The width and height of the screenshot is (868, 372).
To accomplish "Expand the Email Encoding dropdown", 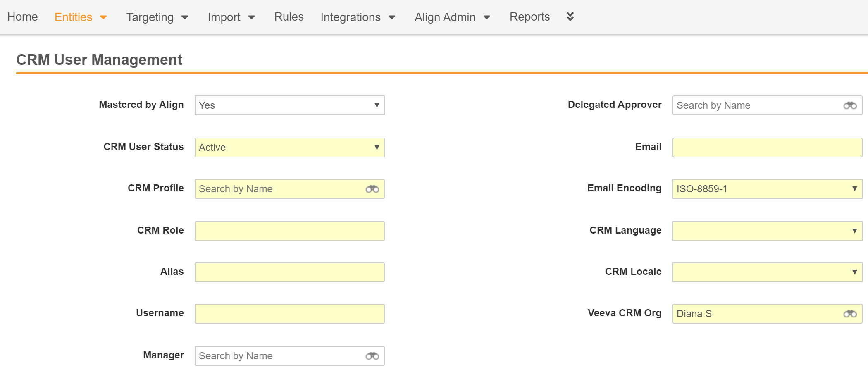I will pos(767,189).
